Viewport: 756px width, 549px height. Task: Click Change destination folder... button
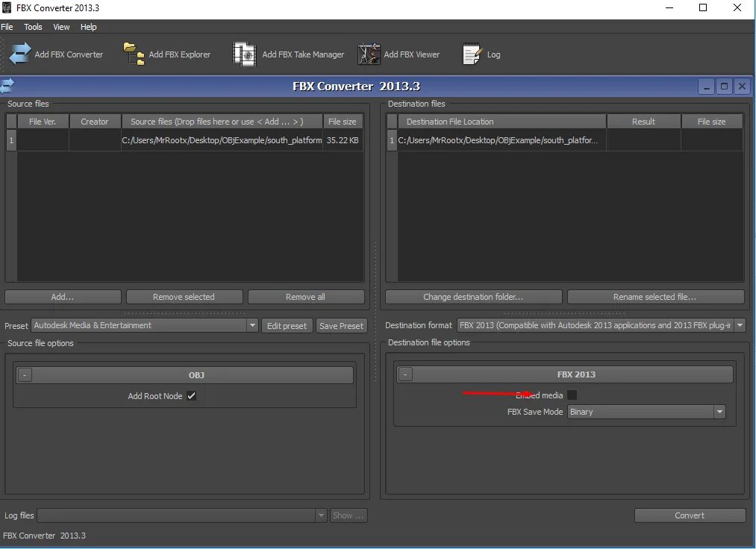[x=473, y=297]
